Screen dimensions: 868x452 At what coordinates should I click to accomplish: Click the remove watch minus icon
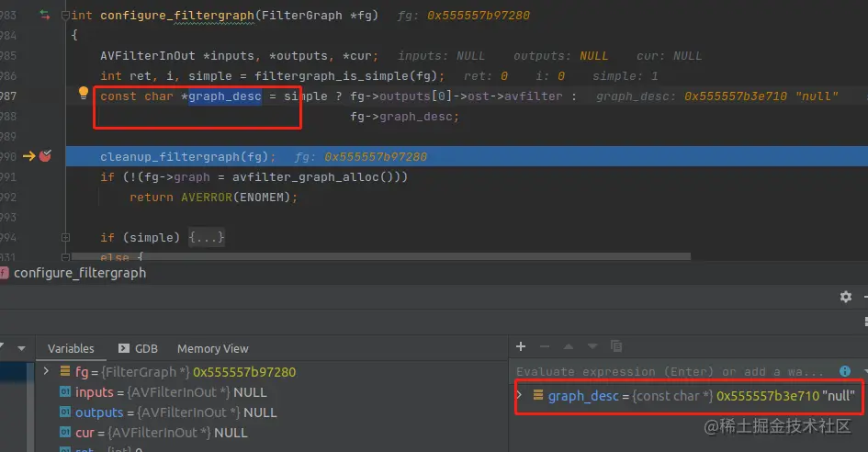pos(545,346)
